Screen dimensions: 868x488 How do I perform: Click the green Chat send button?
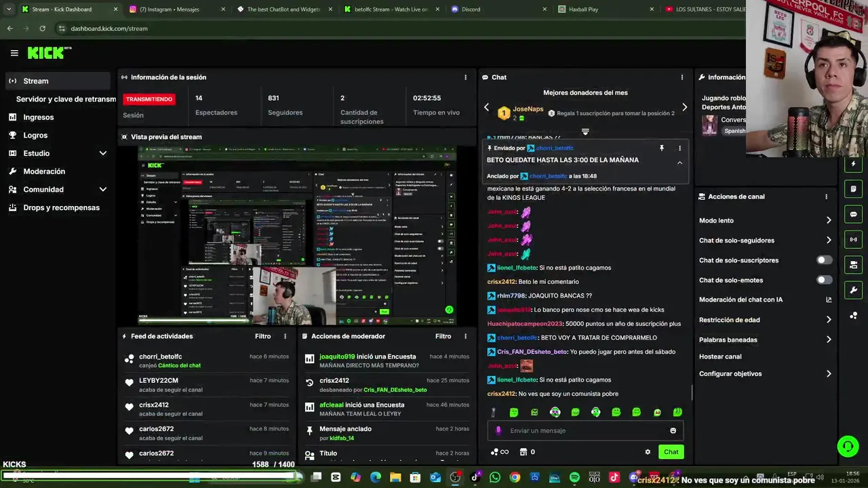[x=671, y=452]
